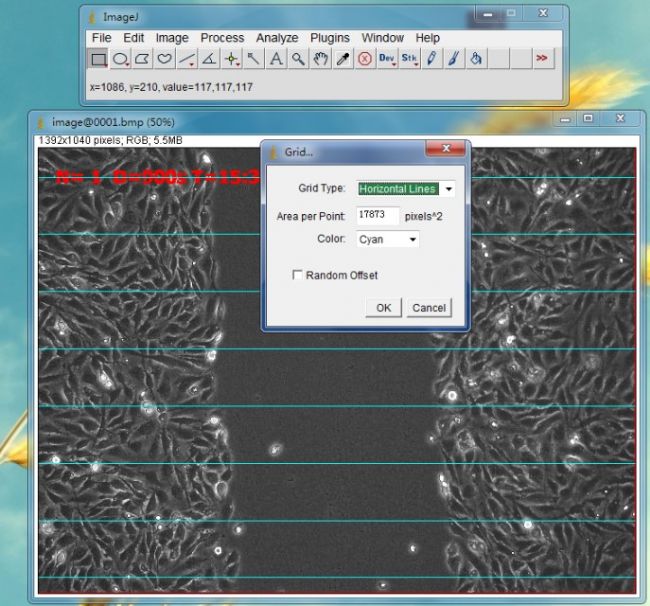The height and width of the screenshot is (606, 650).
Task: Open the Analyze menu
Action: [277, 38]
